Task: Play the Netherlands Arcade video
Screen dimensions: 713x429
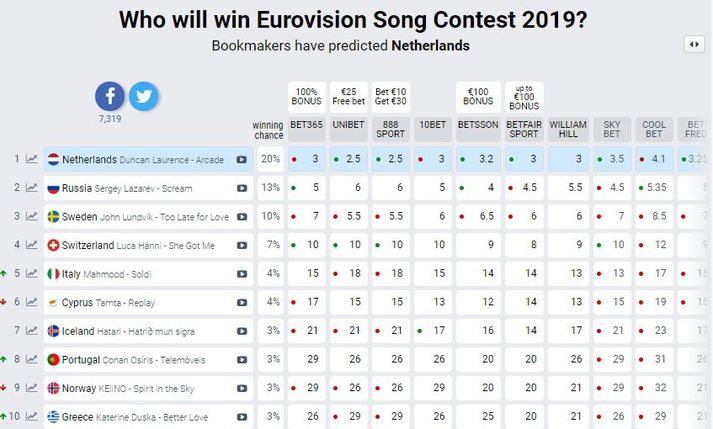Action: tap(241, 160)
